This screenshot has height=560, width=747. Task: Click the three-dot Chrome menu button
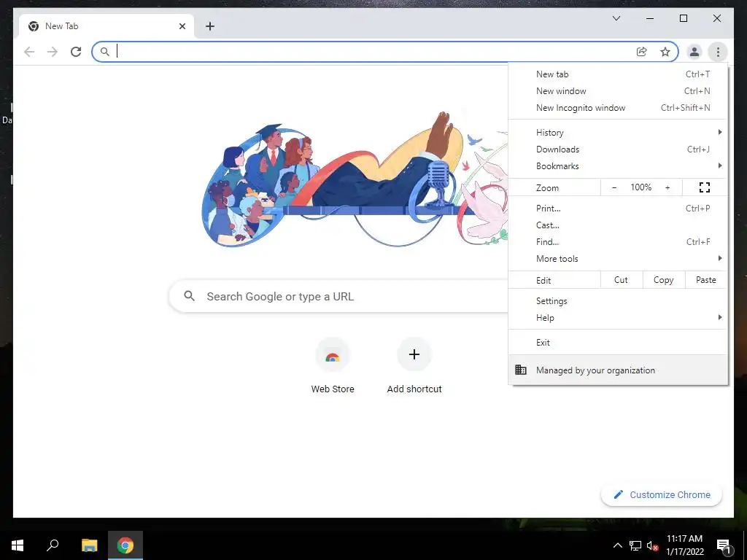tap(718, 52)
